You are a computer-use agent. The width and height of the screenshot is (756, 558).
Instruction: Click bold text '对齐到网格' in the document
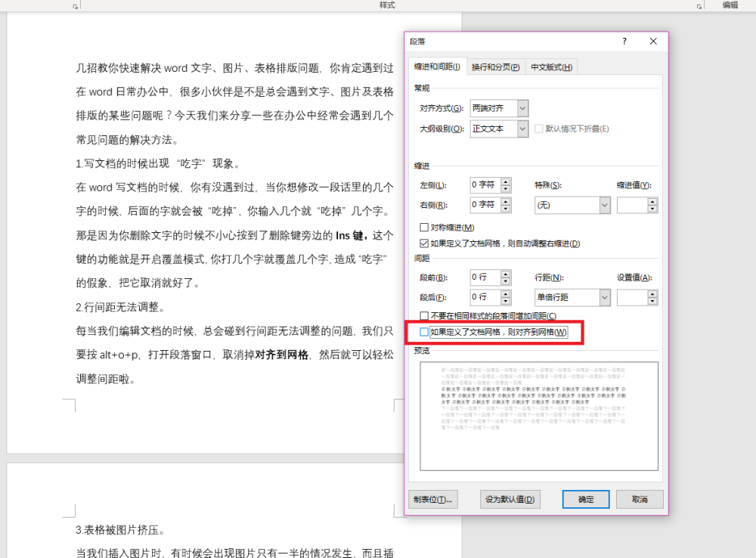click(281, 355)
